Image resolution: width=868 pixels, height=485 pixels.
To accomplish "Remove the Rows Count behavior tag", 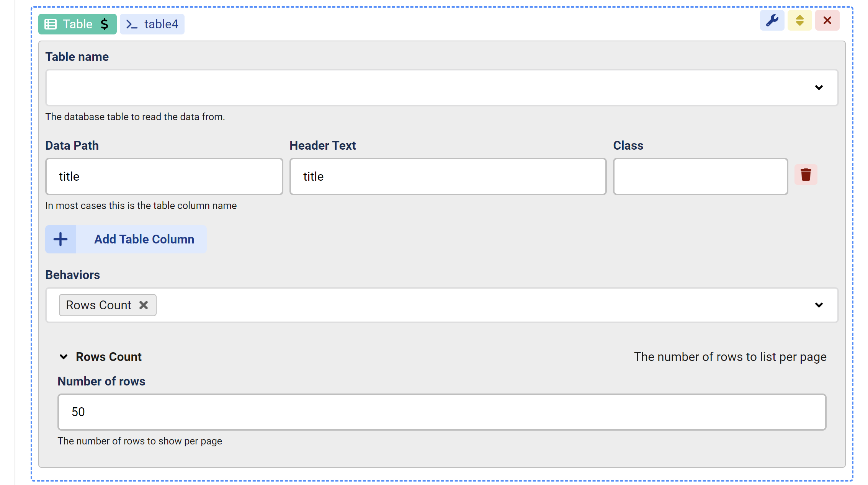I will (144, 305).
